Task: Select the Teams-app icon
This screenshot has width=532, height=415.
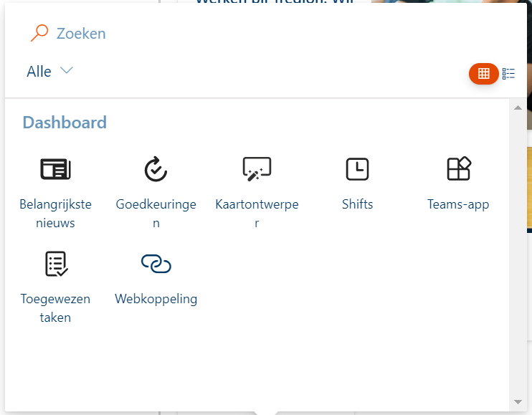Action: point(458,169)
